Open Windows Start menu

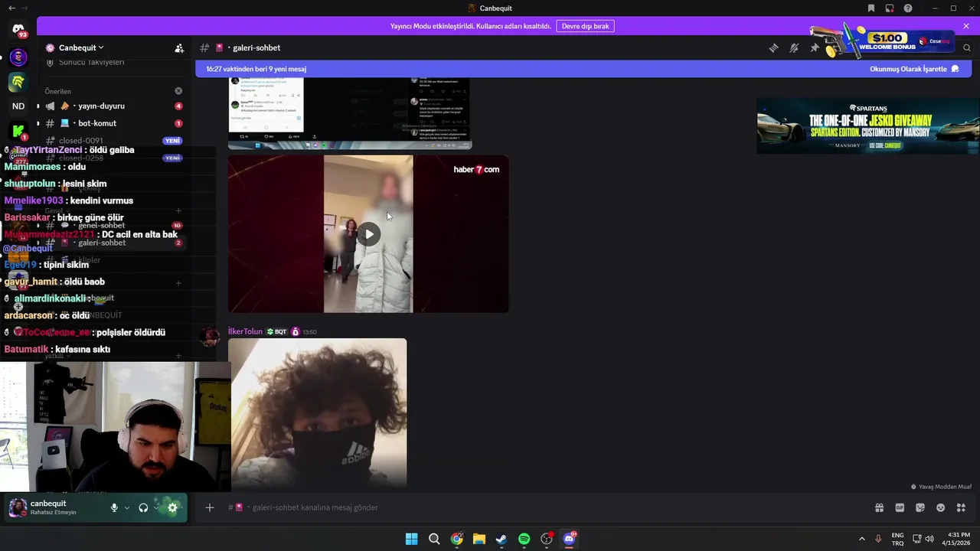coord(412,539)
